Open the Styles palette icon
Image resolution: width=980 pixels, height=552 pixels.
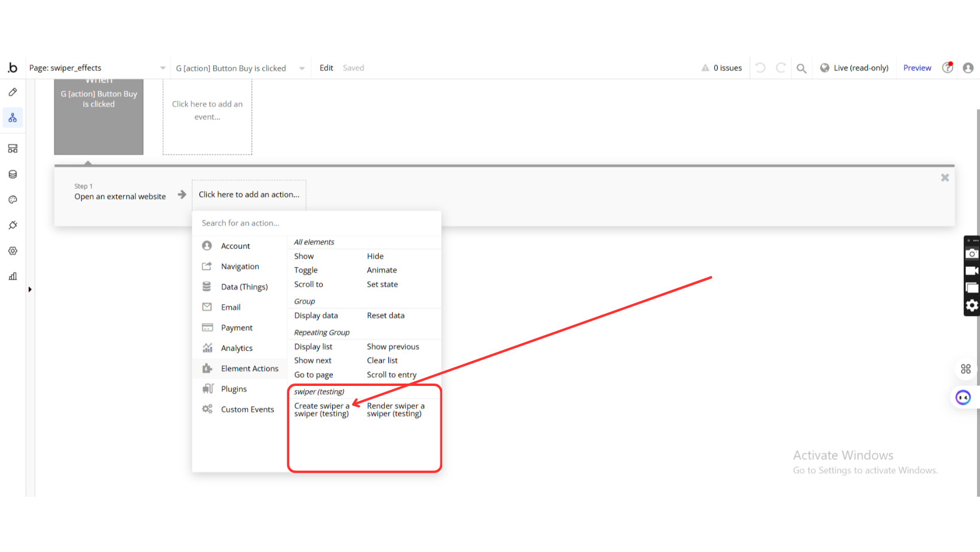coord(13,200)
